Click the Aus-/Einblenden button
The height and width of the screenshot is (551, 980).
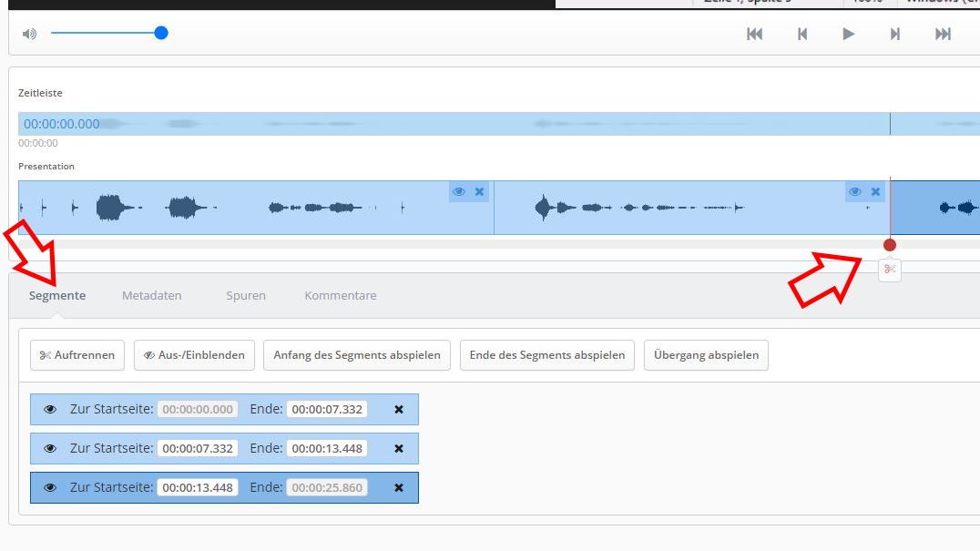194,355
